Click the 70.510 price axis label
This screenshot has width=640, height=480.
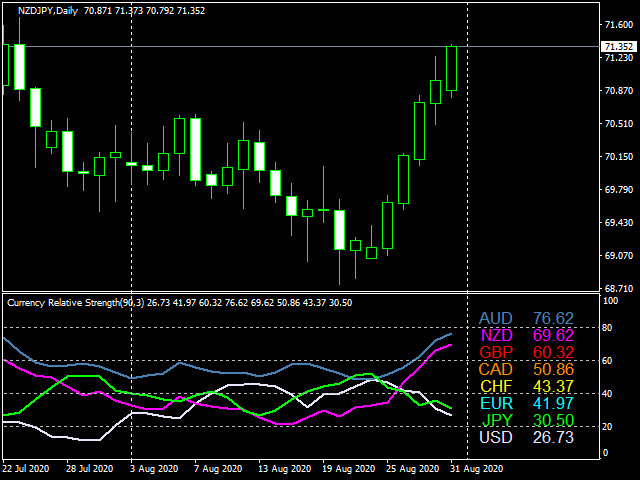click(619, 124)
